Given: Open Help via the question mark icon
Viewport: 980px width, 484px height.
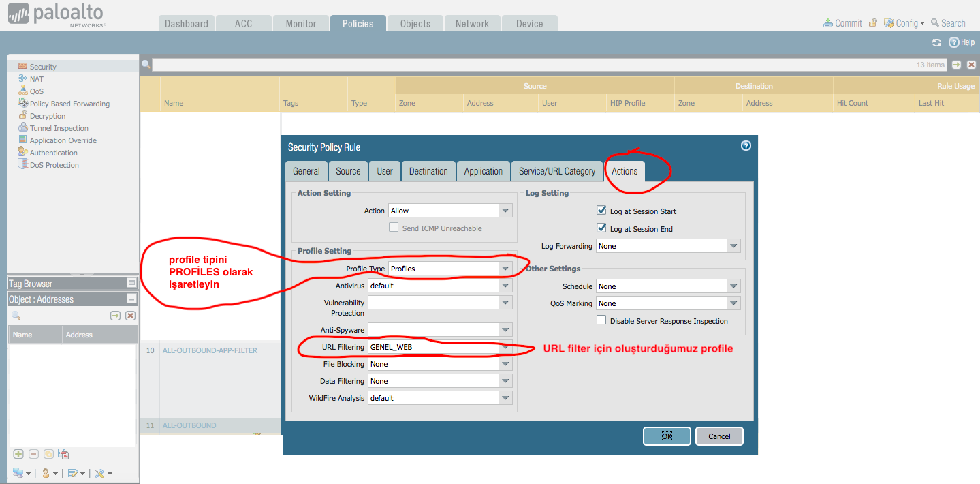Looking at the screenshot, I should [x=953, y=42].
